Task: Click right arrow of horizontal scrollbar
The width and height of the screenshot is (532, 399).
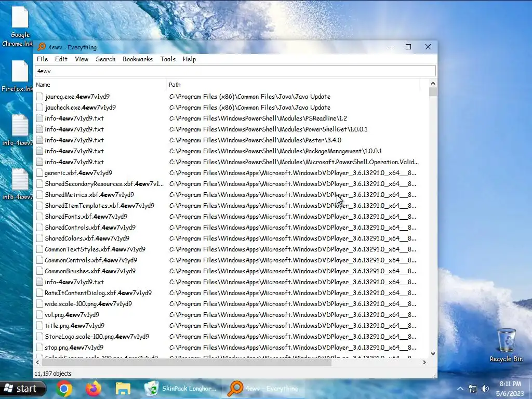Action: (x=424, y=362)
